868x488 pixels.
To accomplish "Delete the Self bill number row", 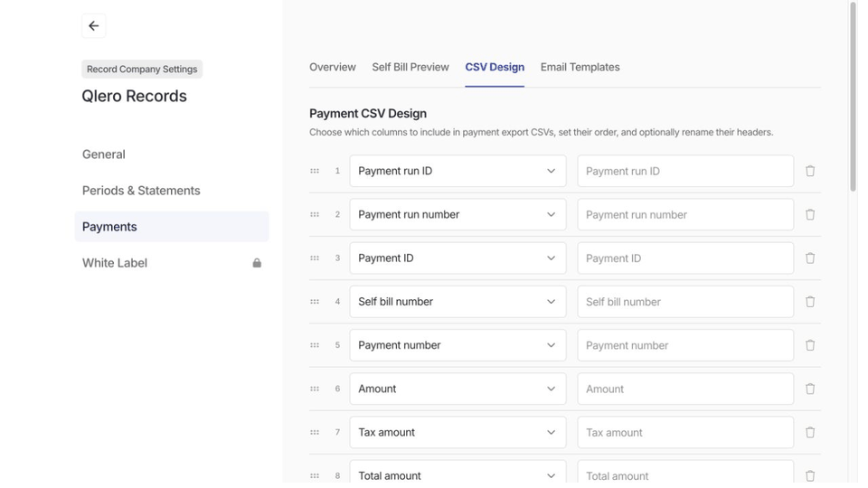I will tap(810, 302).
